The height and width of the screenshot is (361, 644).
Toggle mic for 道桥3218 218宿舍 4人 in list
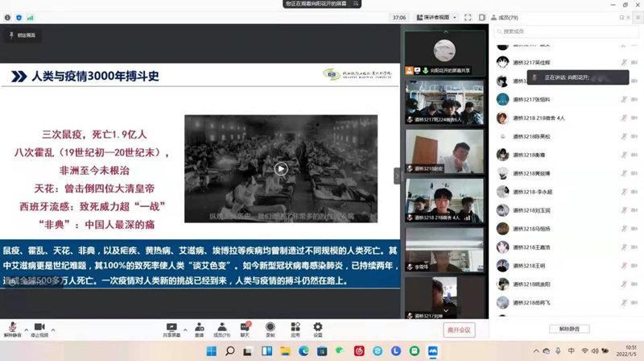[x=624, y=118]
